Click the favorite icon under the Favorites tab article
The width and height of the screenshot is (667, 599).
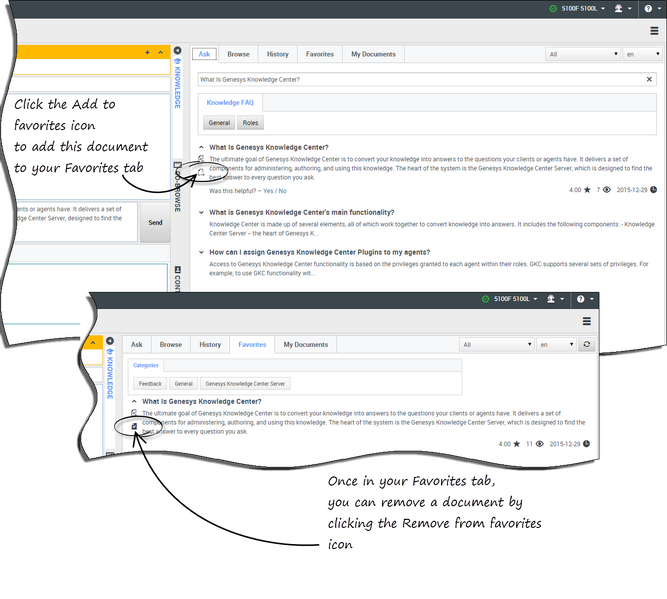point(134,426)
